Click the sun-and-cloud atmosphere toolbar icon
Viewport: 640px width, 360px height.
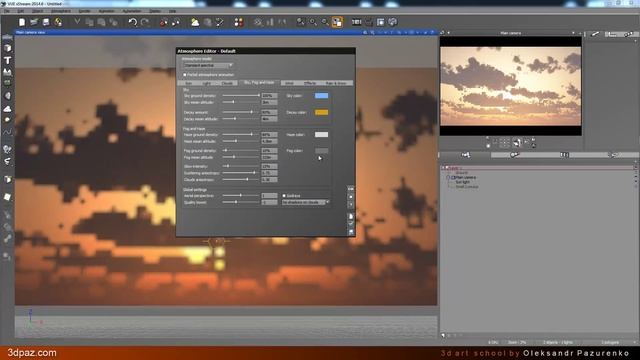(195, 22)
